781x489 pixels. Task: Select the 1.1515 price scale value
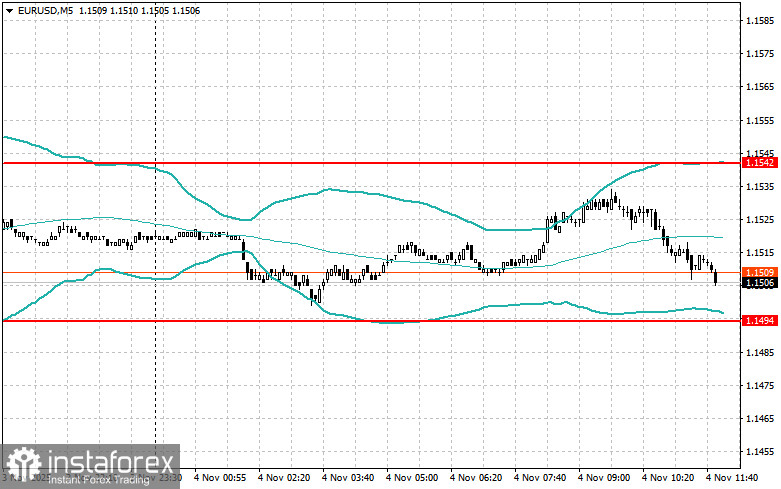[760, 253]
